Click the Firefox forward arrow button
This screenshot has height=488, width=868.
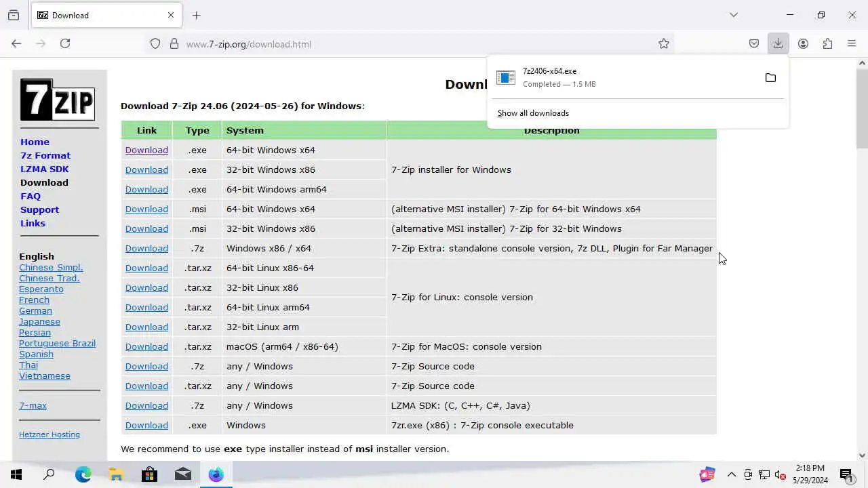pyautogui.click(x=41, y=43)
